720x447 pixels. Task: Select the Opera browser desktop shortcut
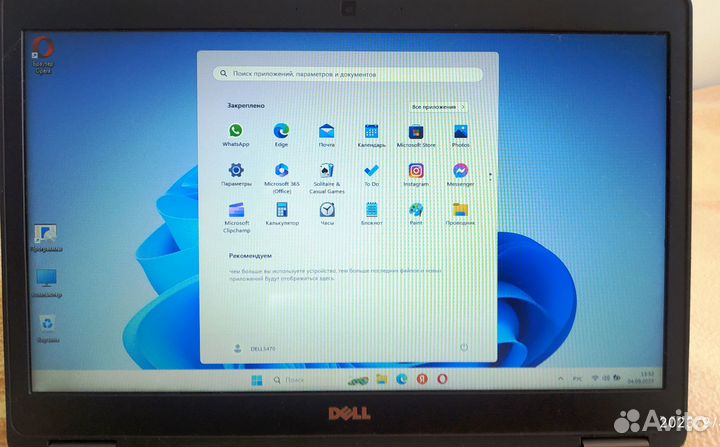(x=43, y=55)
